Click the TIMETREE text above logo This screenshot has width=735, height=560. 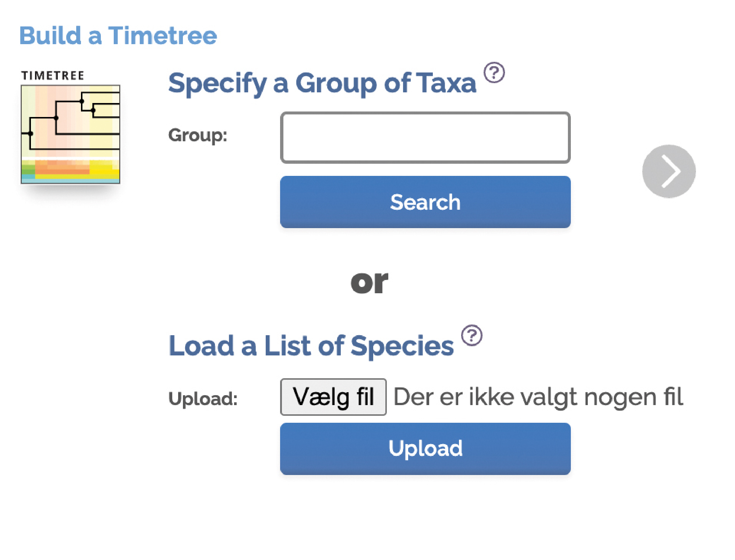[53, 75]
